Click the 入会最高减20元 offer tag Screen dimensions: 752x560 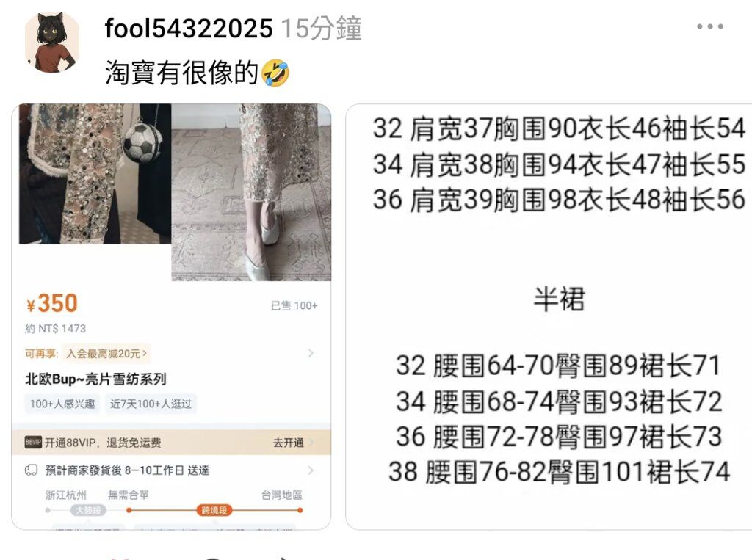pos(106,354)
